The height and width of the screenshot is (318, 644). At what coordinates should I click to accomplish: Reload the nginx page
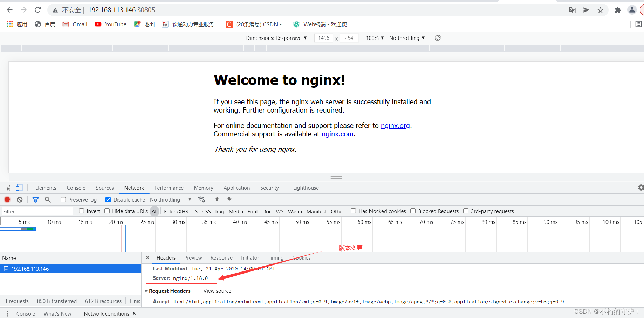38,10
